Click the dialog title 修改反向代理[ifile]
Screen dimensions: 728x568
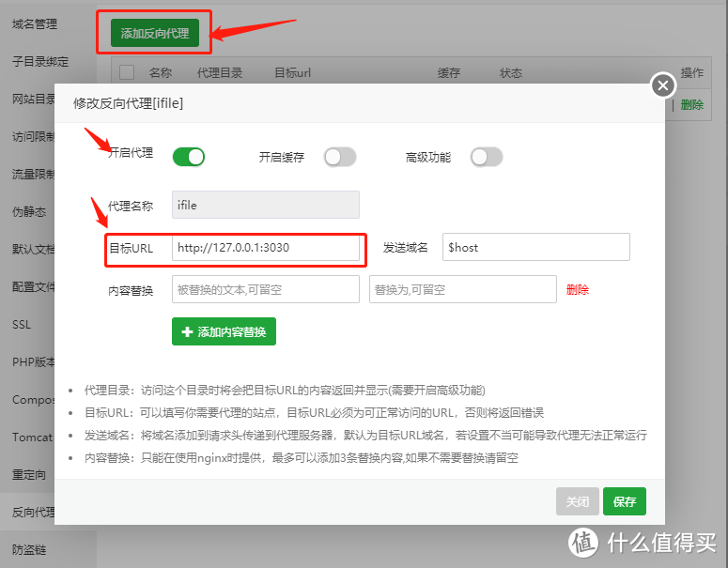coord(128,103)
